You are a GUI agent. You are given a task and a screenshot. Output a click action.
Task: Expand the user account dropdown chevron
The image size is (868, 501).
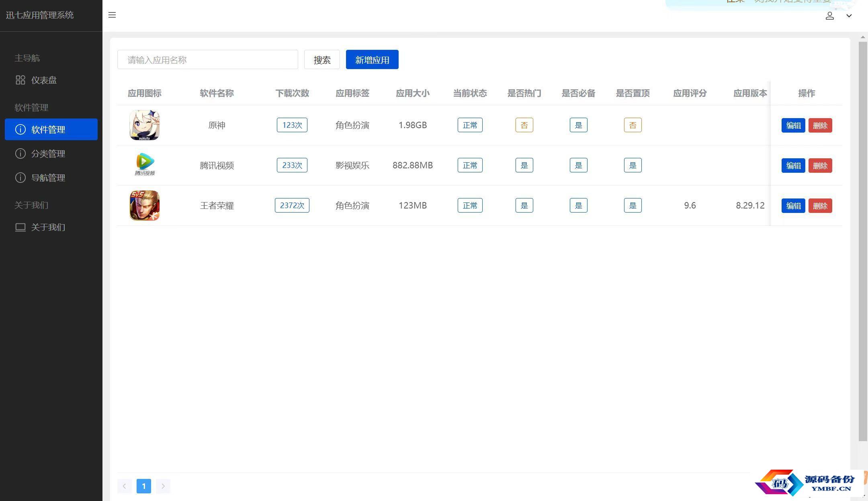click(849, 16)
